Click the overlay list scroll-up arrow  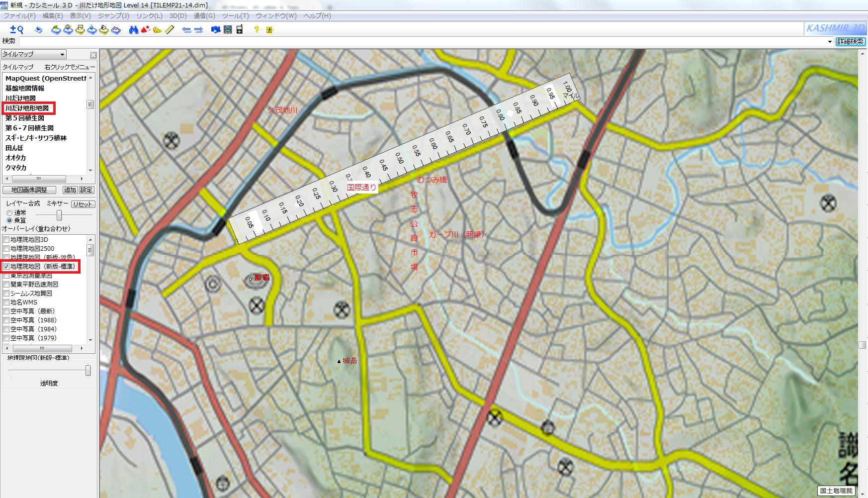click(x=90, y=239)
